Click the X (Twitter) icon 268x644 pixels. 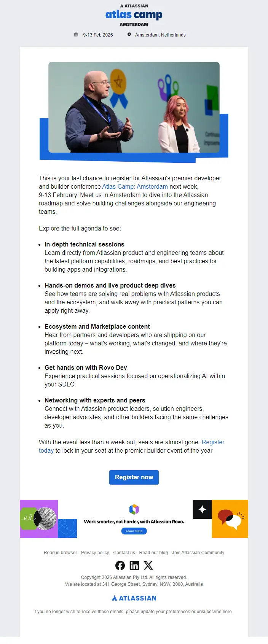point(148,566)
